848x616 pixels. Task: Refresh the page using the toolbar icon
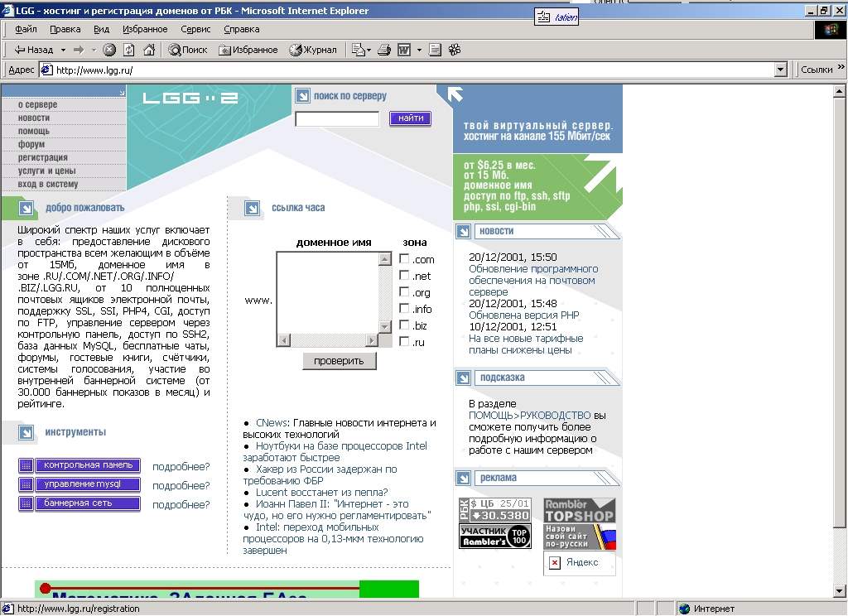pyautogui.click(x=128, y=51)
